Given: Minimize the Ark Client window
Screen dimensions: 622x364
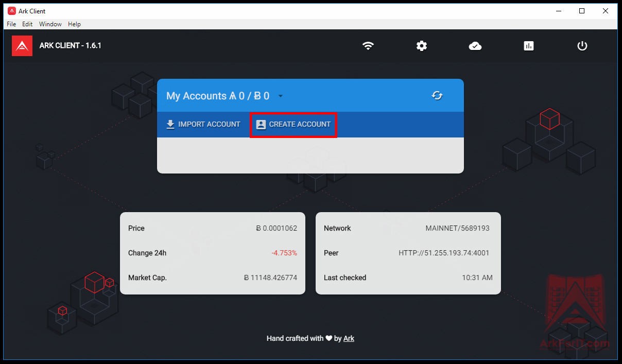Looking at the screenshot, I should (558, 11).
